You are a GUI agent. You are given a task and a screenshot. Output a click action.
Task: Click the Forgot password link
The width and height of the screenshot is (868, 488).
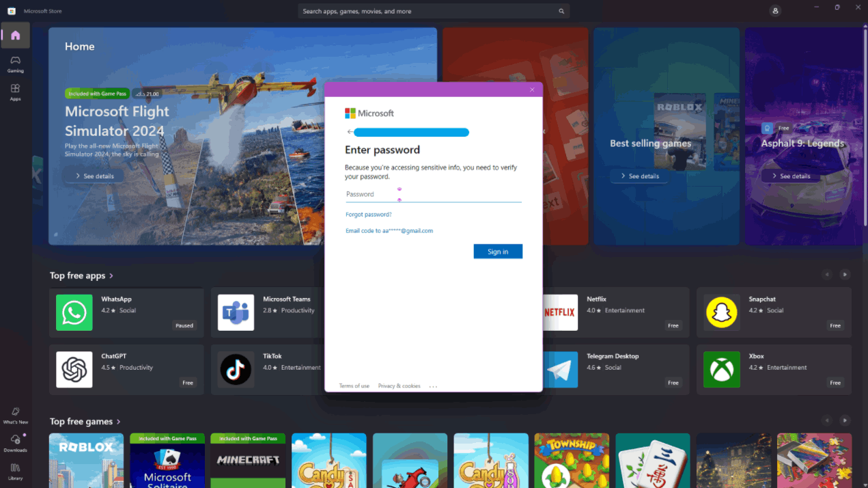coord(369,215)
